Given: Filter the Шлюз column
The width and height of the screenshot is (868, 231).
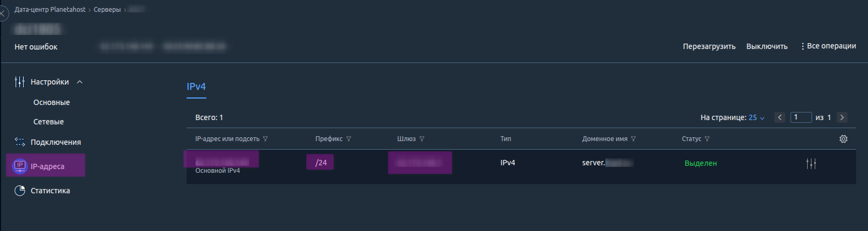Looking at the screenshot, I should click(x=422, y=139).
